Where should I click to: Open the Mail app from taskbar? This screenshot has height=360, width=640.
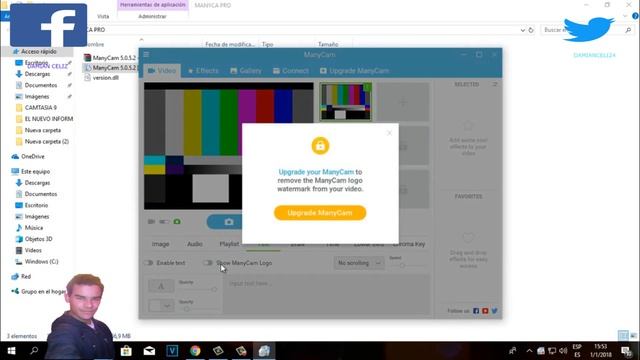[149, 351]
